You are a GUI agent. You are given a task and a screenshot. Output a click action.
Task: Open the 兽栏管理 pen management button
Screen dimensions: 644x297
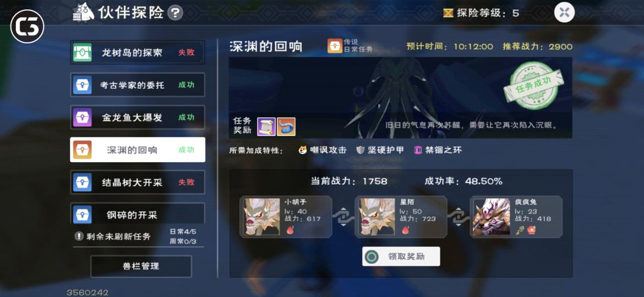click(141, 266)
